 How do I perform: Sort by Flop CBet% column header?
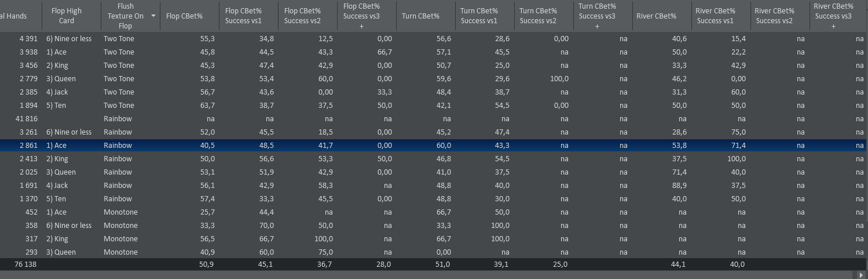pos(184,16)
